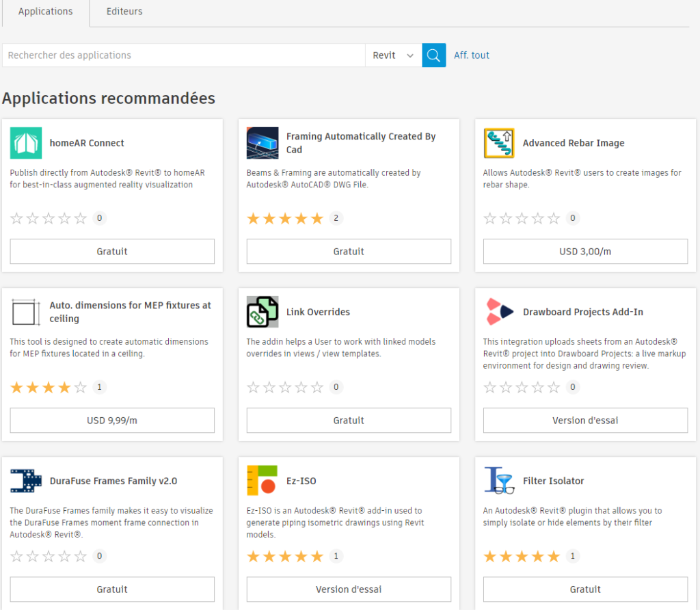Image resolution: width=700 pixels, height=610 pixels.
Task: Click the Drawboard Projects Add-In icon
Action: [x=500, y=311]
